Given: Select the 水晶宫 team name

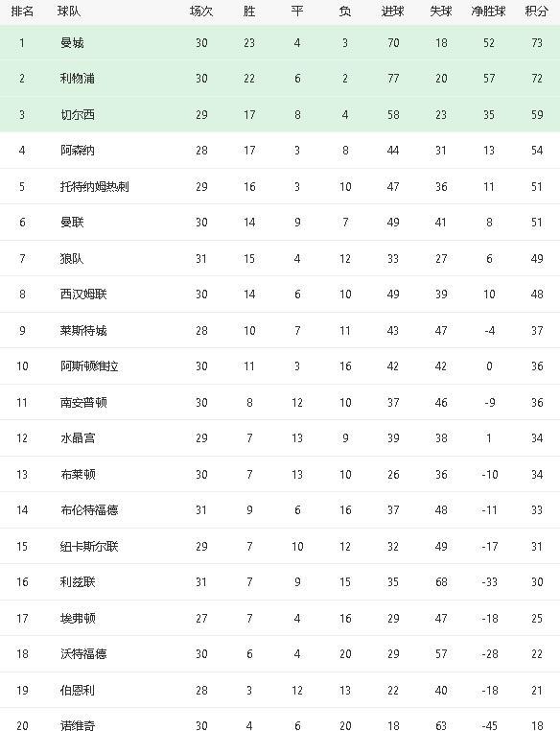Looking at the screenshot, I should point(78,437).
